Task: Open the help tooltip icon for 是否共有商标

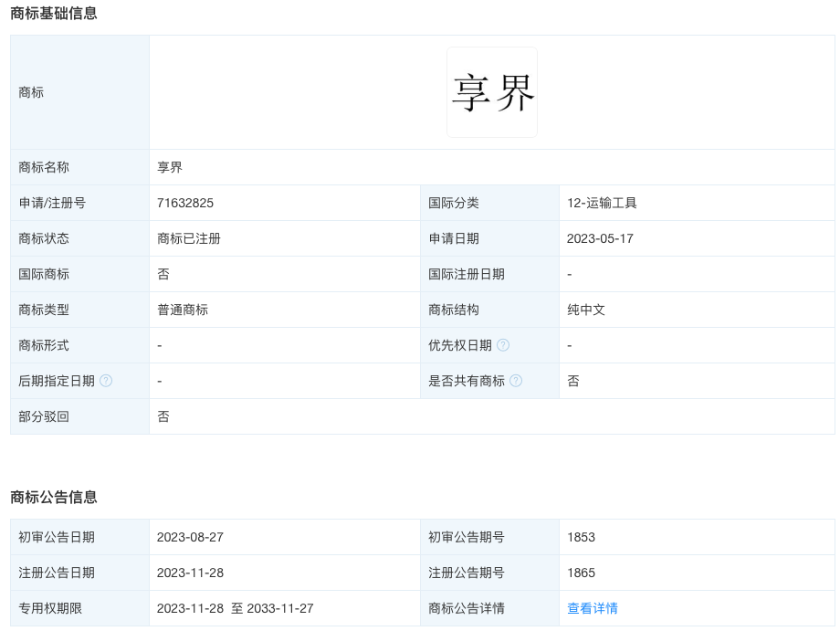Action: 516,381
